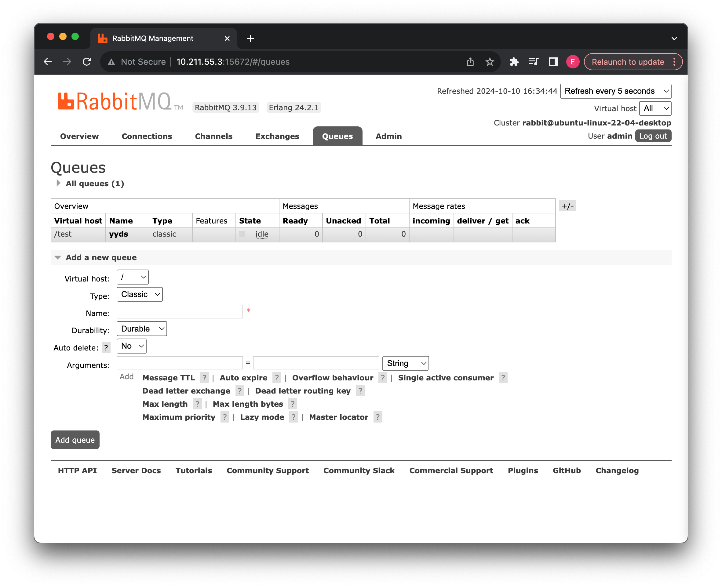The image size is (722, 588).
Task: Click the share page icon in address bar
Action: (x=470, y=62)
